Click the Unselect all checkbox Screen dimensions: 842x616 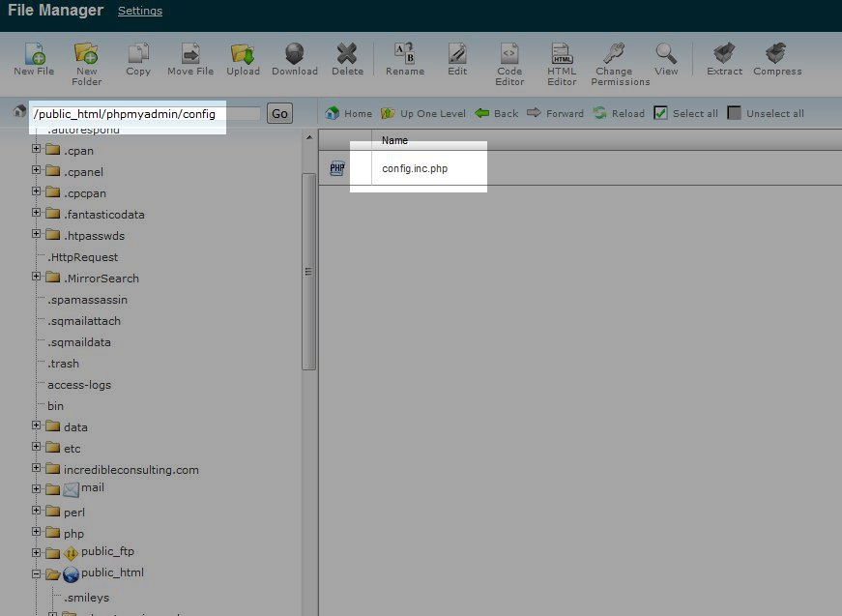[735, 113]
